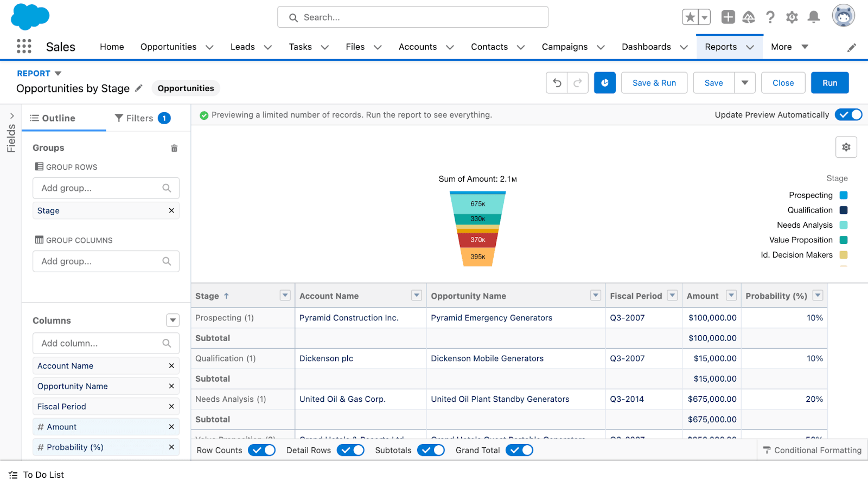
Task: Toggle Update Preview Automatically
Action: tap(849, 114)
